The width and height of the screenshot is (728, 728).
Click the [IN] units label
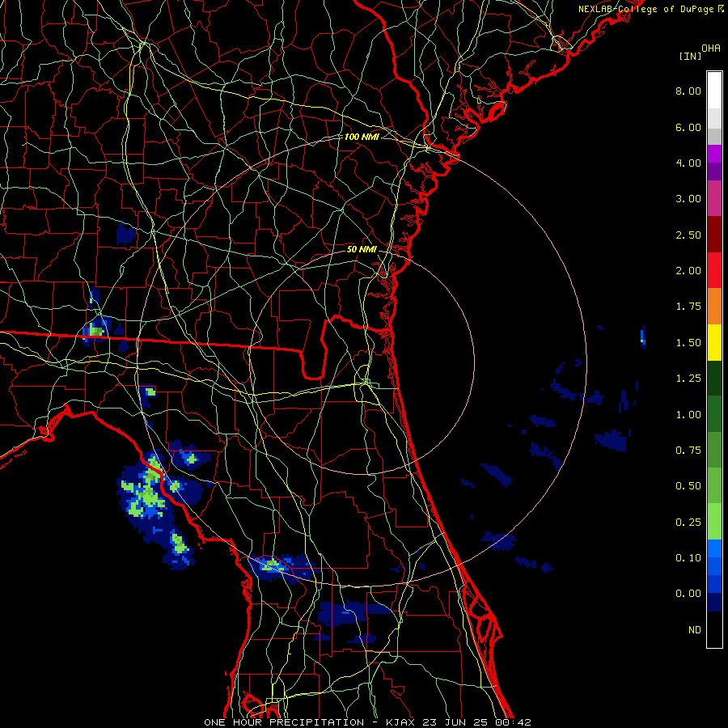(690, 56)
